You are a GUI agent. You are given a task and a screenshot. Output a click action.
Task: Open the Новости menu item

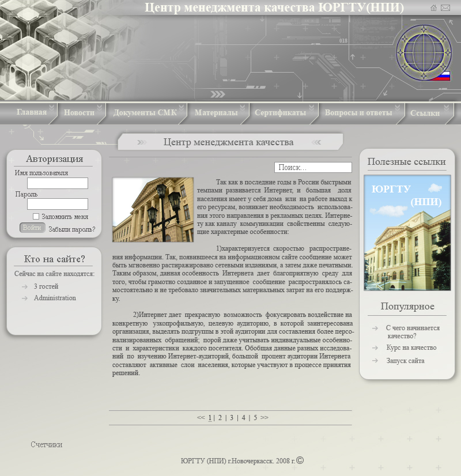coord(79,112)
